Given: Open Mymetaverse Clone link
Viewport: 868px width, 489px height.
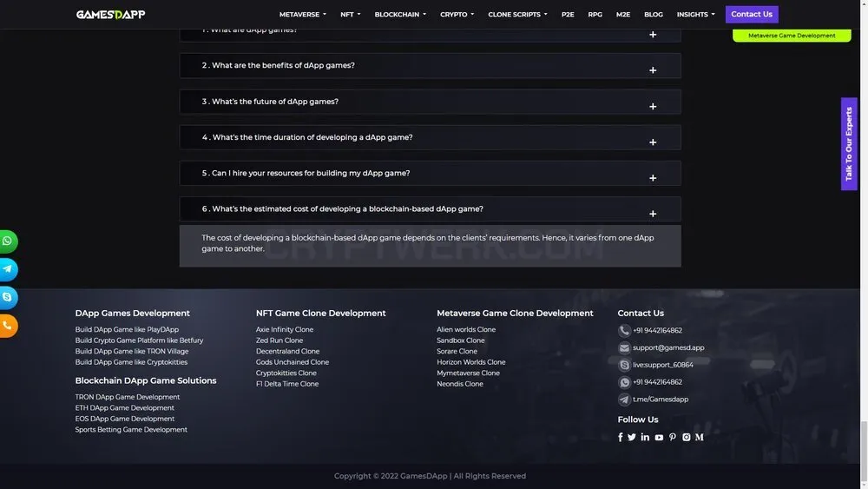Looking at the screenshot, I should (x=469, y=373).
